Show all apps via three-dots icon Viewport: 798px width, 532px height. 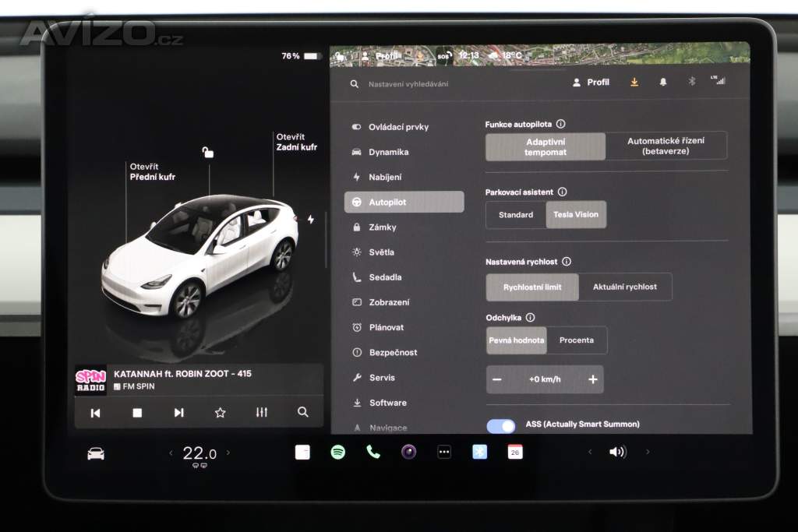tap(444, 452)
